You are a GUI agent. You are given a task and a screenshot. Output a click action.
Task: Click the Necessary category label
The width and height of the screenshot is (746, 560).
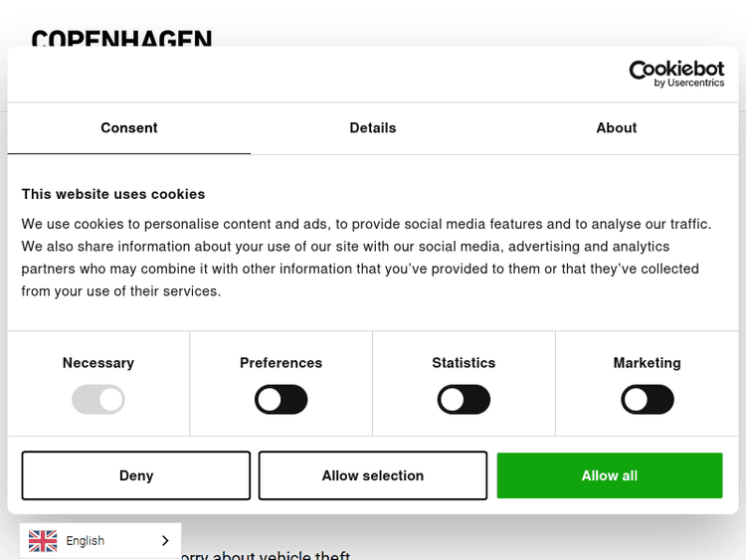98,363
